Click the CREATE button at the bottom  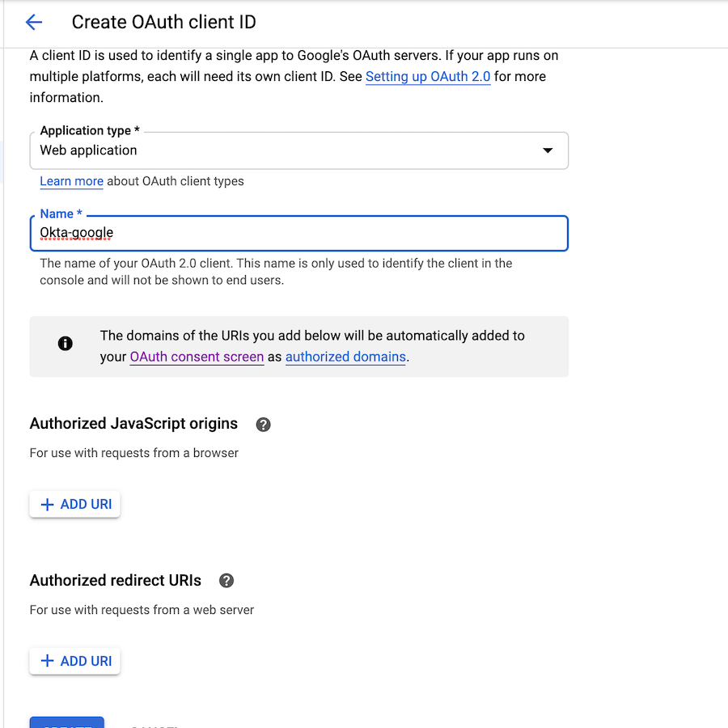pyautogui.click(x=66, y=724)
